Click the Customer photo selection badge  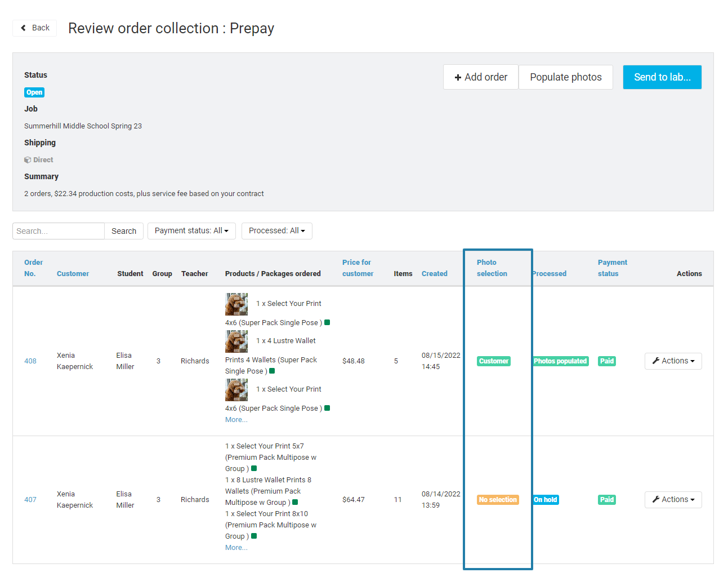(x=494, y=361)
